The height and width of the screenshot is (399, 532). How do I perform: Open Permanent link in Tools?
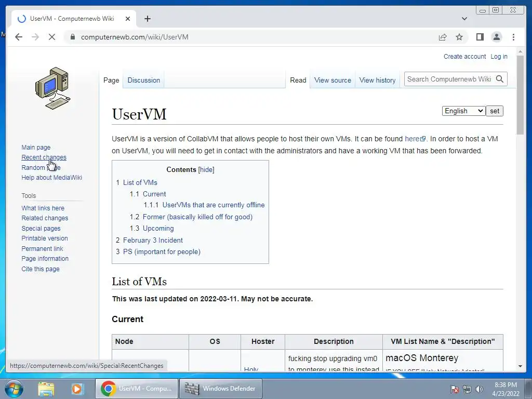pyautogui.click(x=42, y=248)
